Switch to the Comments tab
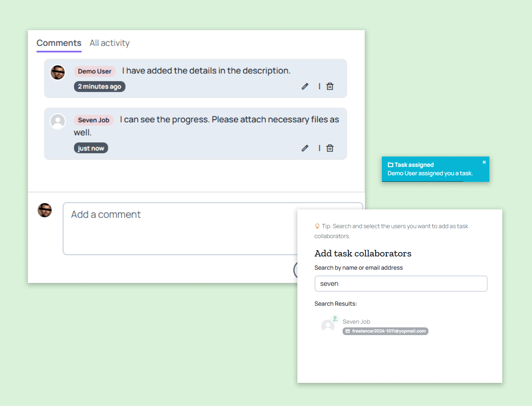 click(59, 43)
